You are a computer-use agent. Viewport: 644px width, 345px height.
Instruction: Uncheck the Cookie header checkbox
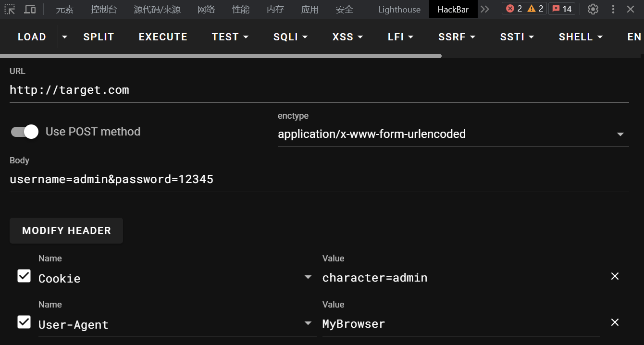[x=24, y=276]
